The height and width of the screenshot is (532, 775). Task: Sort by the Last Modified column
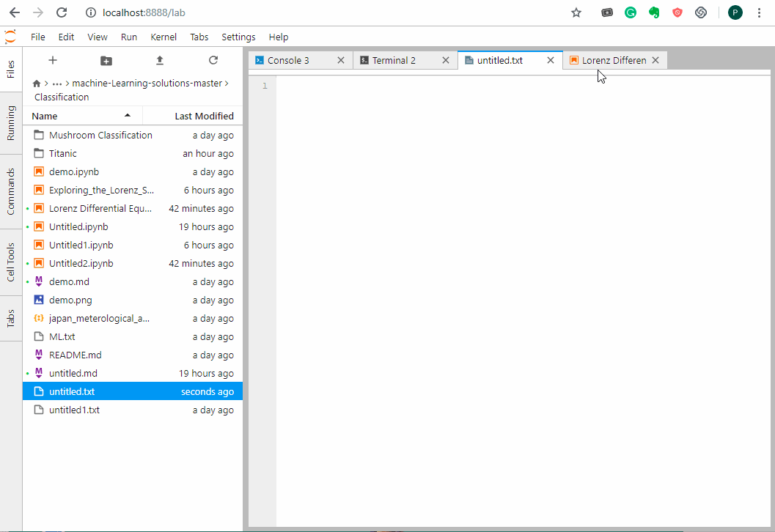tap(204, 116)
